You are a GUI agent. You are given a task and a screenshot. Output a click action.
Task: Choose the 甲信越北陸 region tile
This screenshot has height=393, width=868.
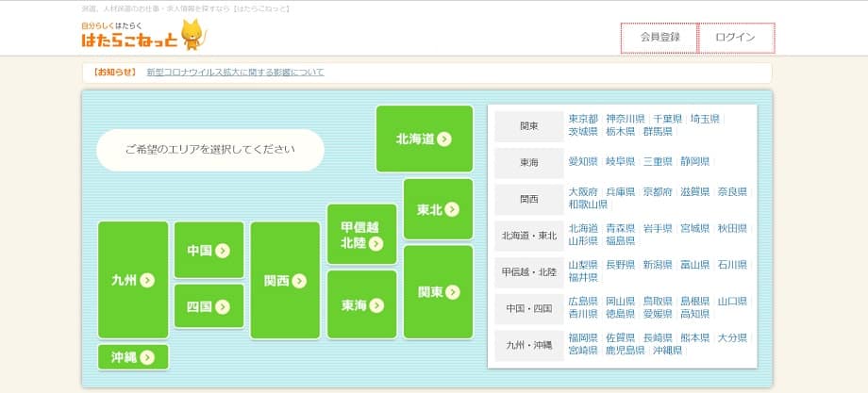click(362, 235)
